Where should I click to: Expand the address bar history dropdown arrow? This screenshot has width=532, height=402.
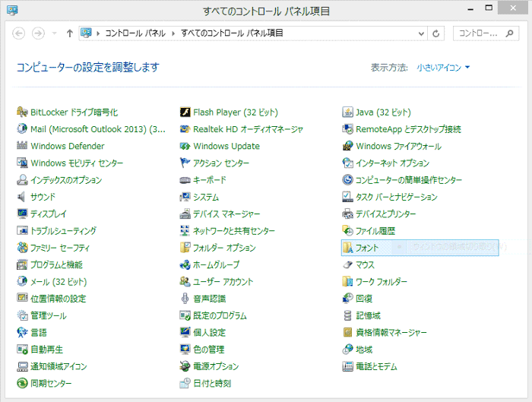tap(421, 33)
